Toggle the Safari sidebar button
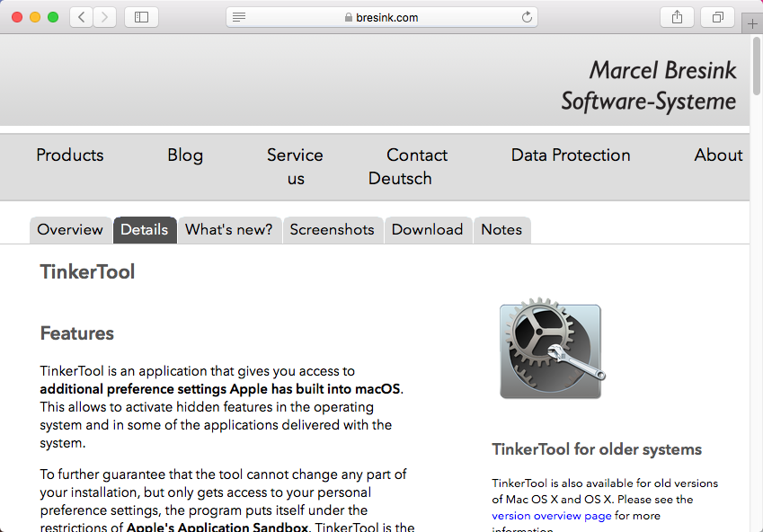This screenshot has width=763, height=532. pos(141,17)
